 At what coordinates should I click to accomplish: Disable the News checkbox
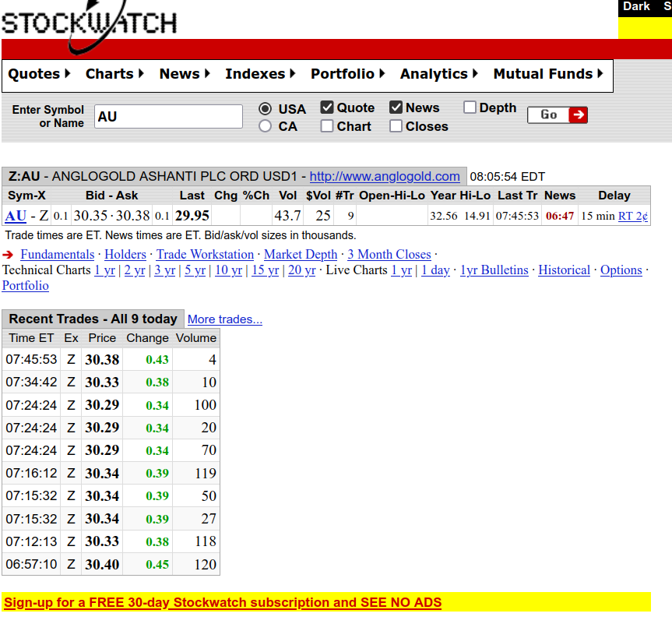396,108
